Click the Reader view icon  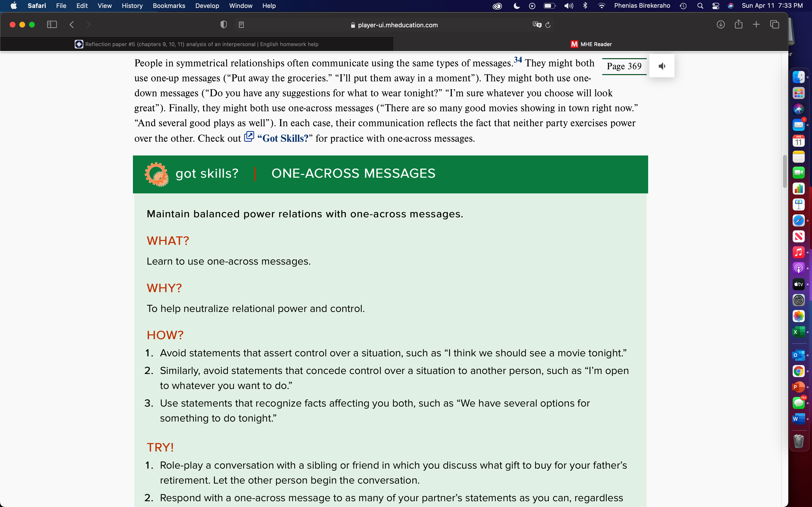coord(241,25)
